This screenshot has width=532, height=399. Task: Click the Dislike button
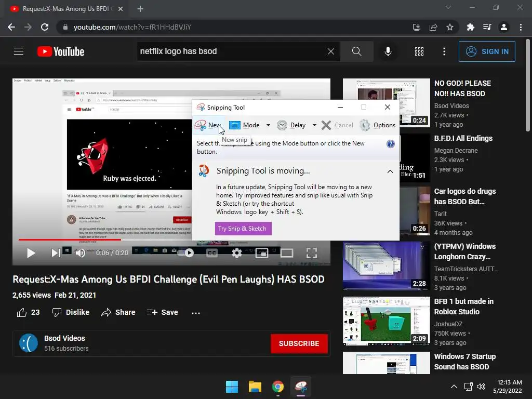(71, 312)
